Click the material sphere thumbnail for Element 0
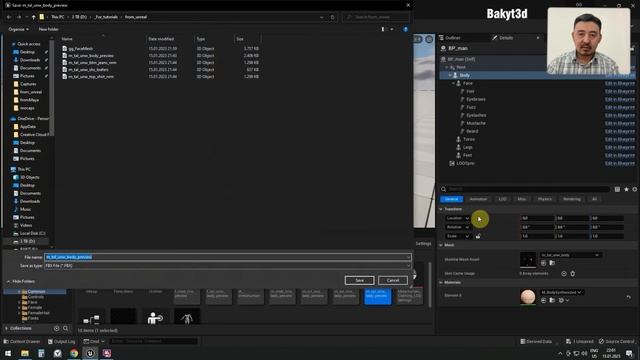 click(528, 297)
